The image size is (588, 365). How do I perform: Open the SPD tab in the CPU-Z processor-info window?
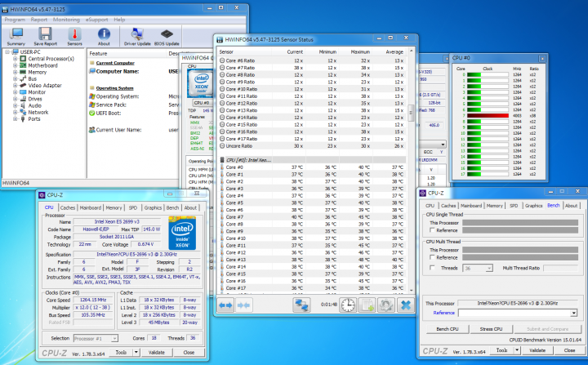(133, 207)
